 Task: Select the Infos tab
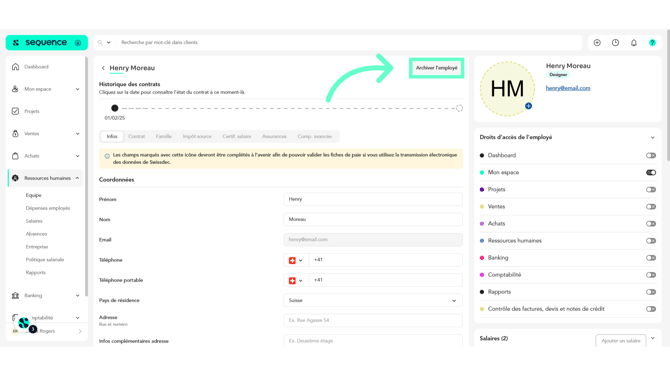pyautogui.click(x=112, y=136)
